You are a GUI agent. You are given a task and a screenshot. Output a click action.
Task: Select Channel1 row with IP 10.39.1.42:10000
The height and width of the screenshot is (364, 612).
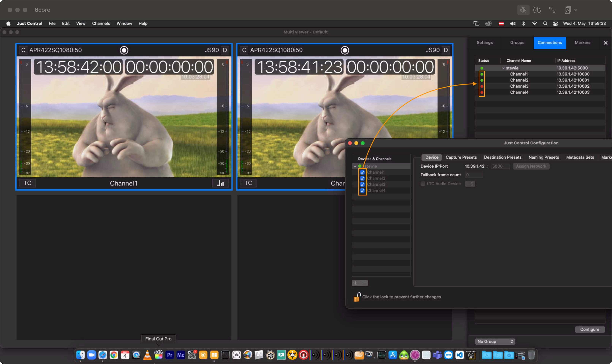[540, 74]
